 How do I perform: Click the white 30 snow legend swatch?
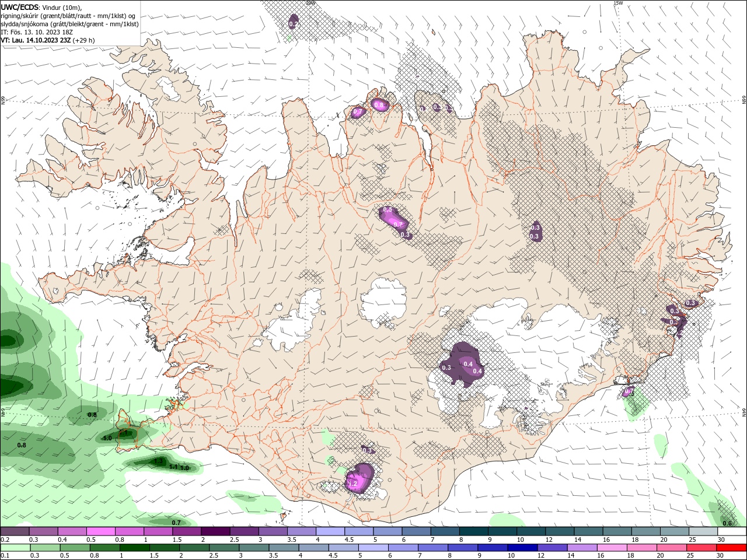point(732,531)
